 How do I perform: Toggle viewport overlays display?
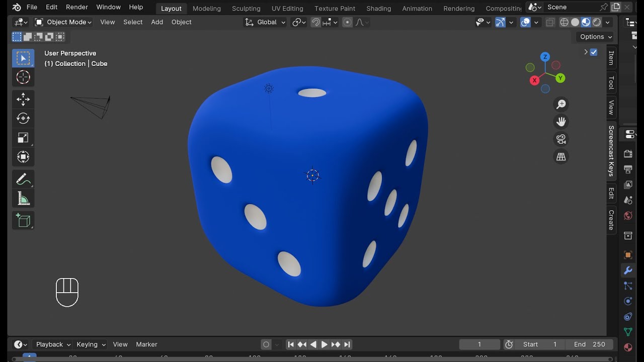click(x=525, y=22)
